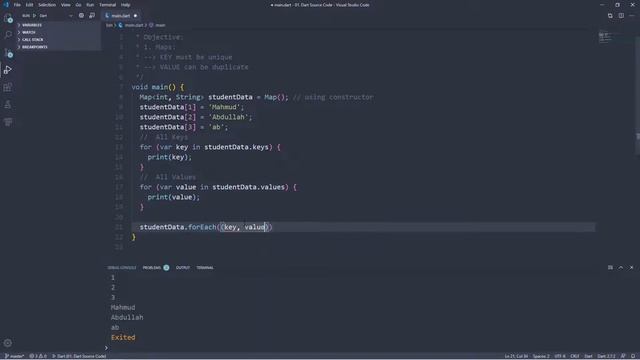Start debugging with the green play button
640x360 pixels.
(x=34, y=16)
